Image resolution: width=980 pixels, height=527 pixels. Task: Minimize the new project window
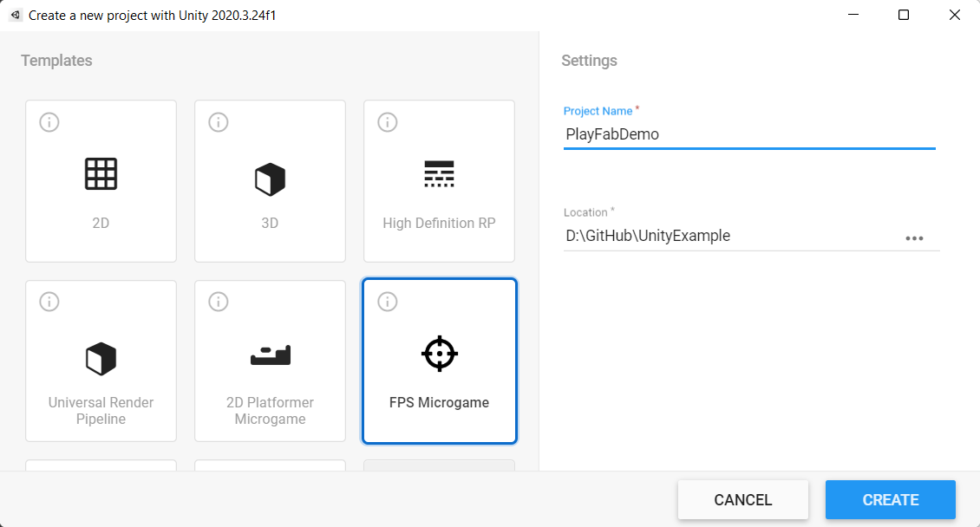tap(853, 15)
